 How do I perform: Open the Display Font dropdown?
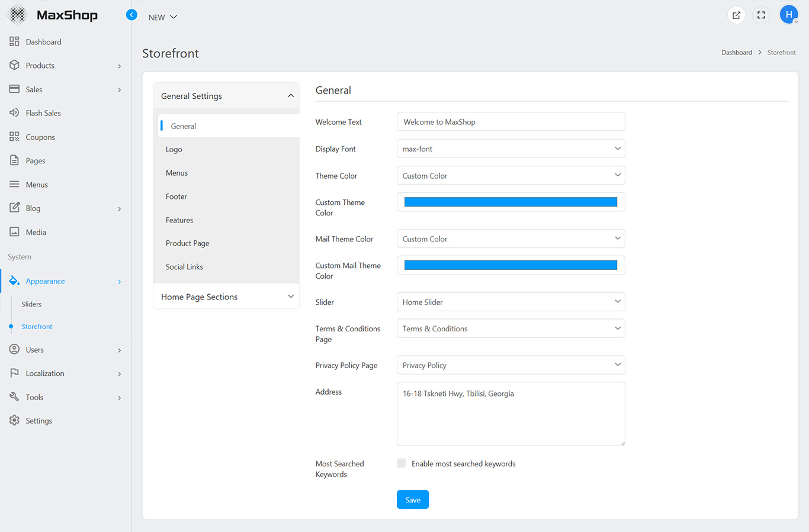click(x=511, y=149)
